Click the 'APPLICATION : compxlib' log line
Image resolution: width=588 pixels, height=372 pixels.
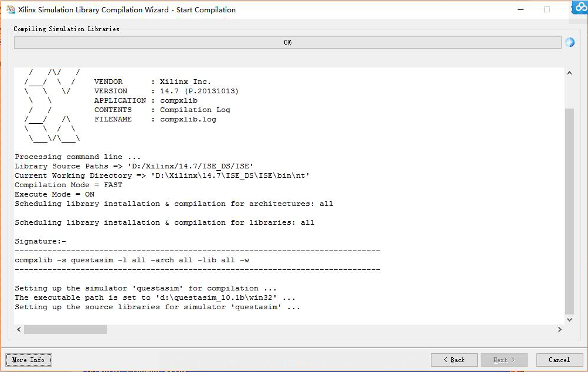(x=146, y=100)
